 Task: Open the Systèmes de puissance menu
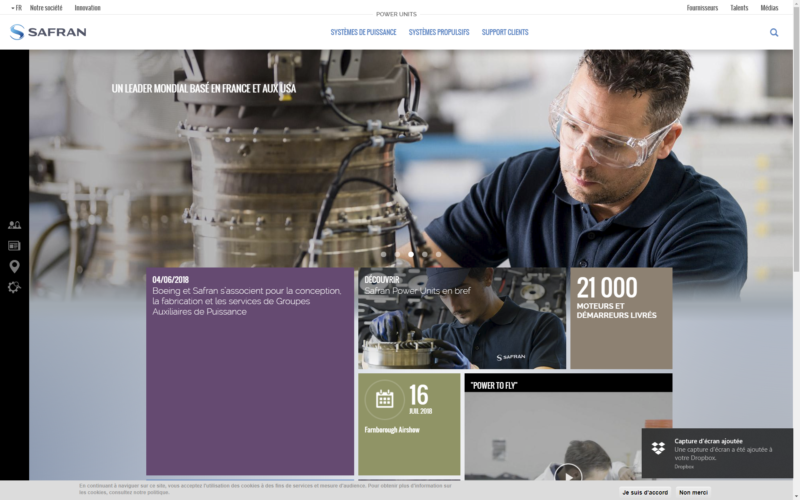pos(363,32)
